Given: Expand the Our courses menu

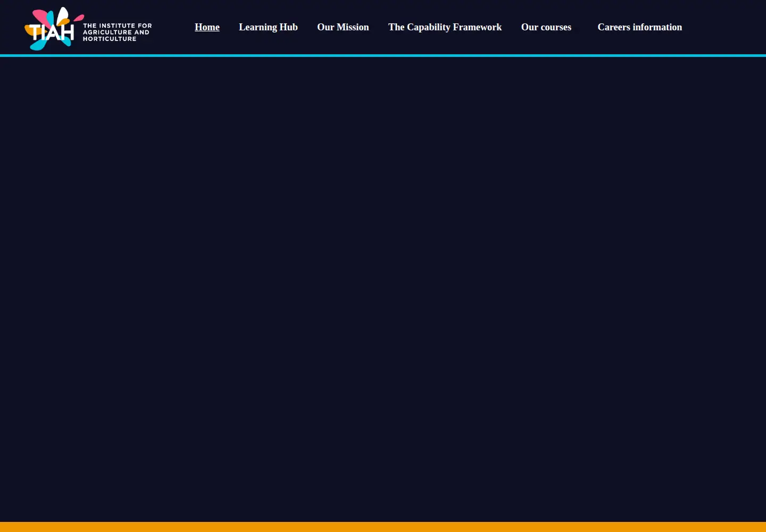Looking at the screenshot, I should (546, 27).
